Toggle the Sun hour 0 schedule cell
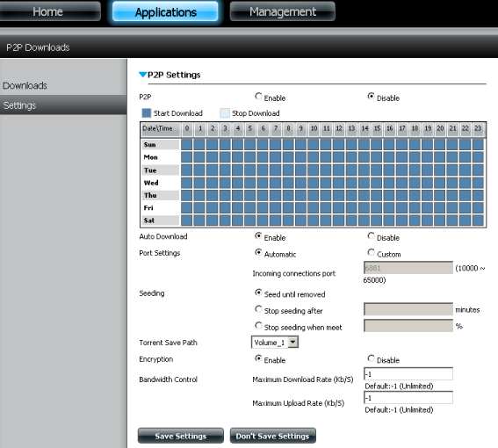 click(x=187, y=145)
